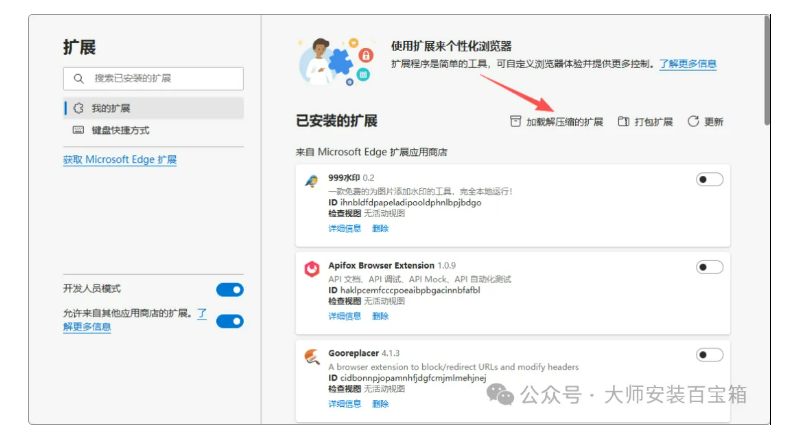Click the 键盘快捷方式 keyboard icon

[x=78, y=130]
